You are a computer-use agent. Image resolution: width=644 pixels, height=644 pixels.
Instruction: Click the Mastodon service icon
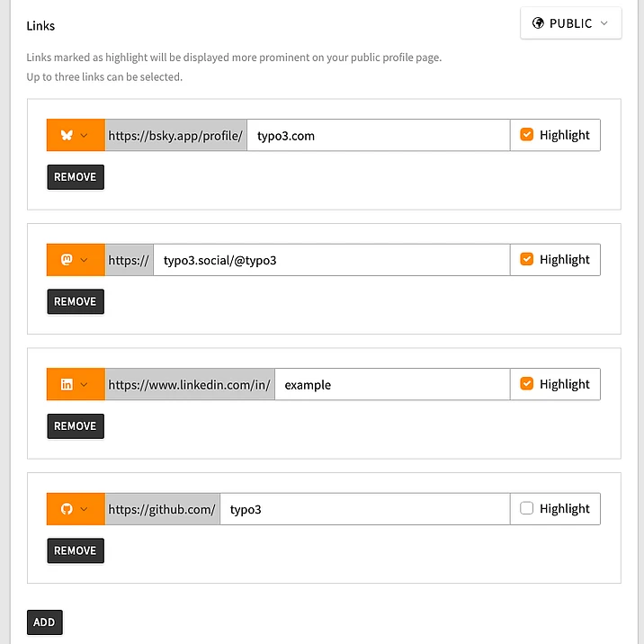pyautogui.click(x=67, y=260)
